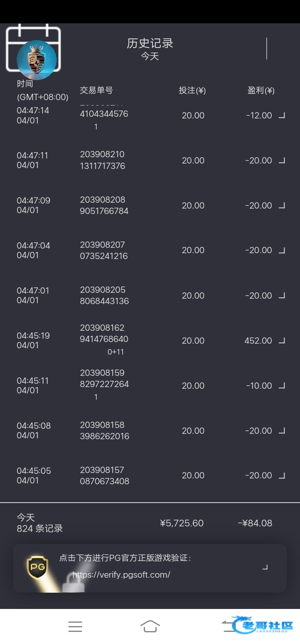Tap the crest avatar thumbnail

click(x=37, y=60)
